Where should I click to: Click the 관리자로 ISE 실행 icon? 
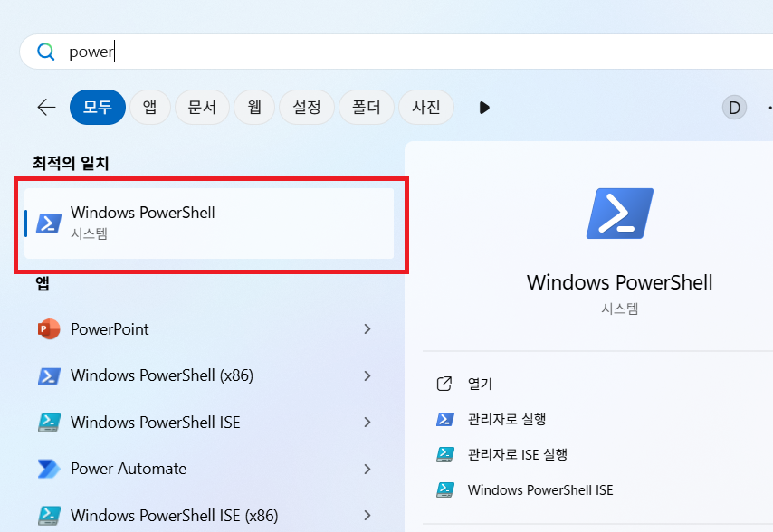[444, 454]
